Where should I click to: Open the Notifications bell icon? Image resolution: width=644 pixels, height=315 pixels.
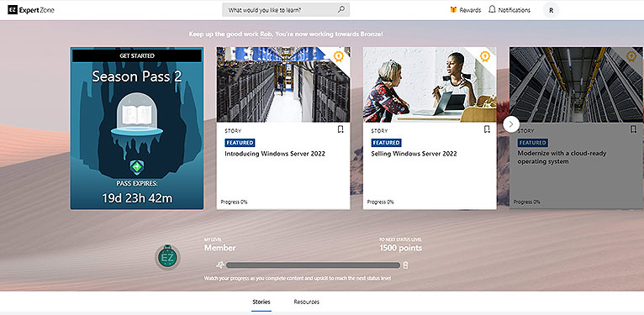pyautogui.click(x=492, y=9)
